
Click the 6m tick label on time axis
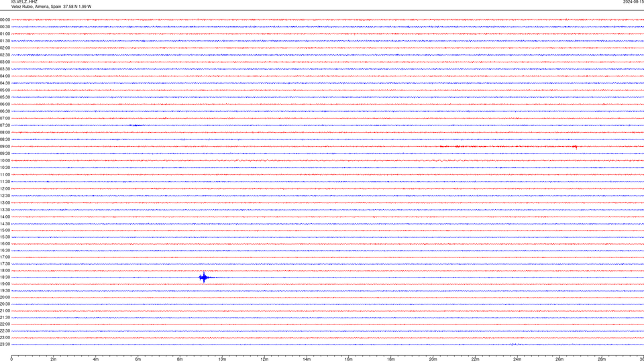pyautogui.click(x=138, y=359)
